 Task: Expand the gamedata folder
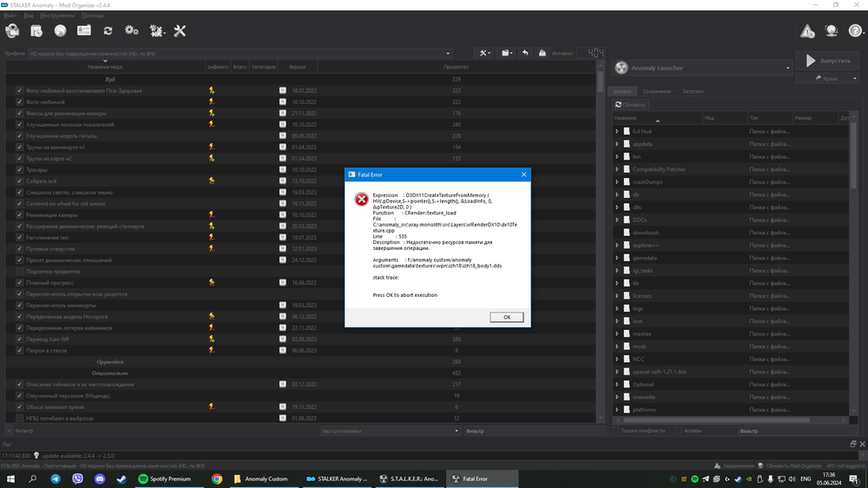click(x=617, y=258)
